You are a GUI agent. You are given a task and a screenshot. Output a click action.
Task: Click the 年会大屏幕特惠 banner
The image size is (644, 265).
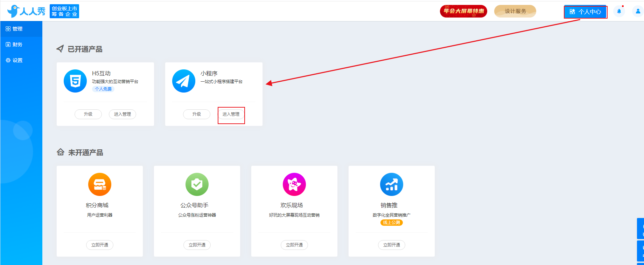(x=463, y=11)
